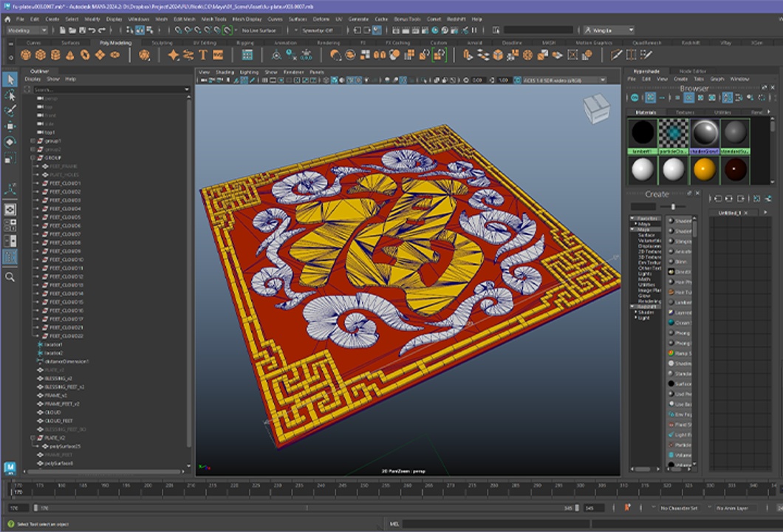Click the polygon Type text shelf icon
783x532 pixels.
click(x=203, y=55)
